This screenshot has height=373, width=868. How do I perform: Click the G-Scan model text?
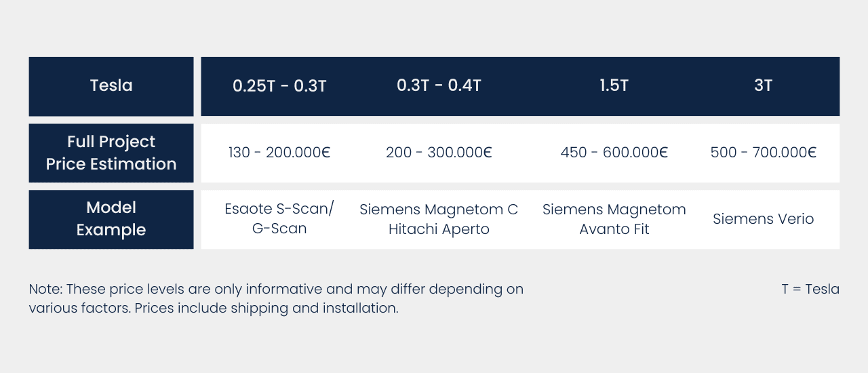(x=279, y=229)
